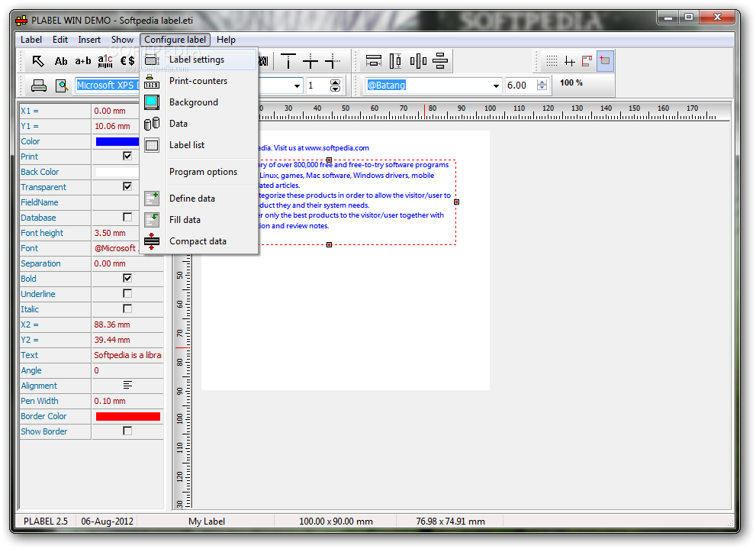Screen dimensions: 756x549
Task: Click the Define data icon
Action: pyautogui.click(x=152, y=199)
